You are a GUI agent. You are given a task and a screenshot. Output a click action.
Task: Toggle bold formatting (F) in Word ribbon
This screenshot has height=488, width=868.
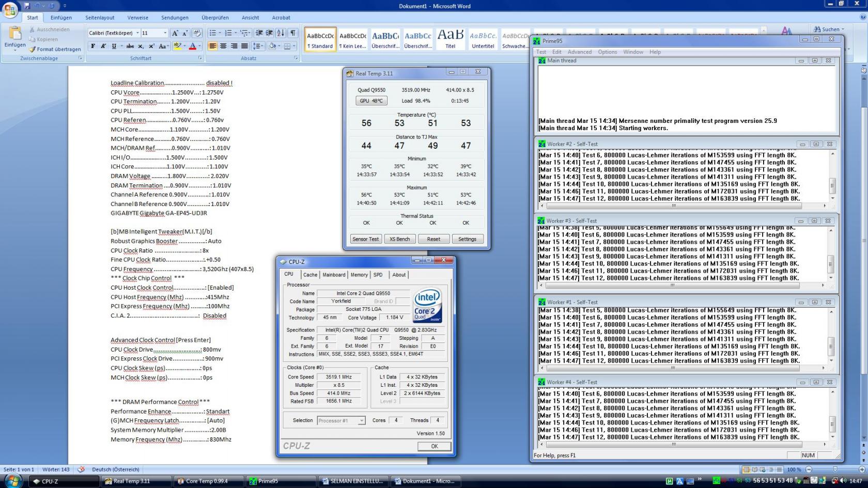click(93, 46)
